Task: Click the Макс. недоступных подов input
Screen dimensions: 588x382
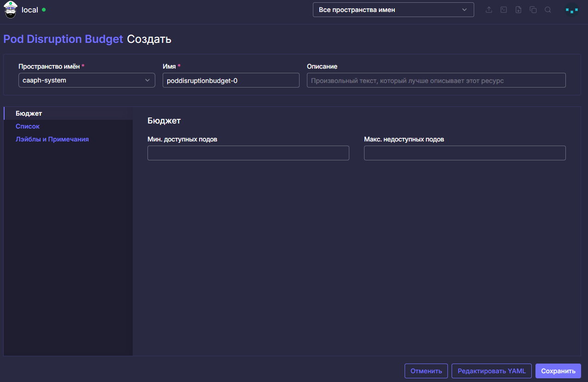Action: 465,153
